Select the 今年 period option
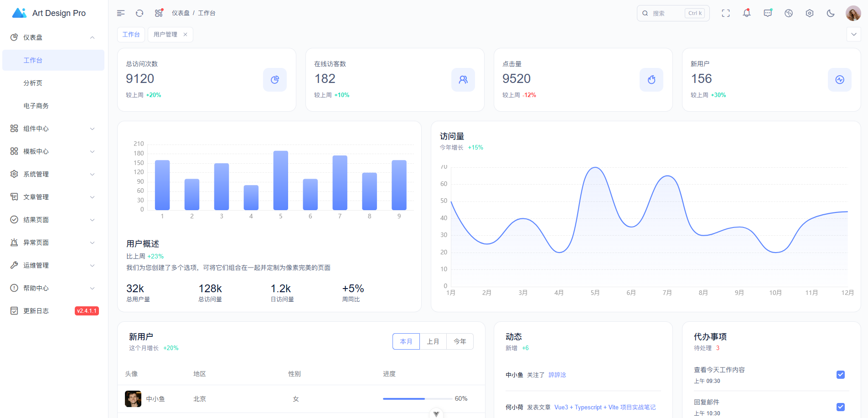This screenshot has height=418, width=868. 460,341
